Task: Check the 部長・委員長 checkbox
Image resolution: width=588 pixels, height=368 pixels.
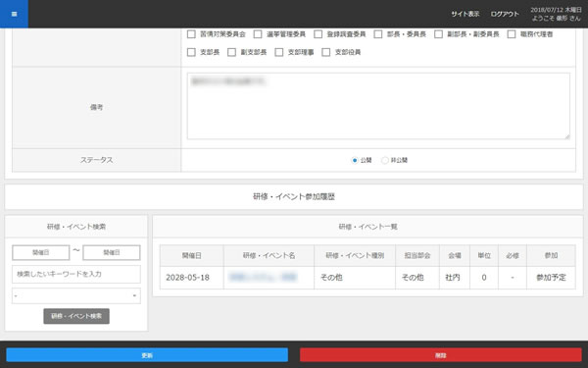Action: pyautogui.click(x=378, y=34)
